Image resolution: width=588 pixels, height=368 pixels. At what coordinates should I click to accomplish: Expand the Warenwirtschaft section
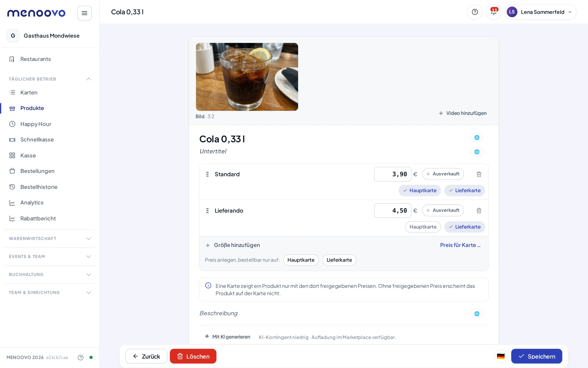click(x=50, y=239)
